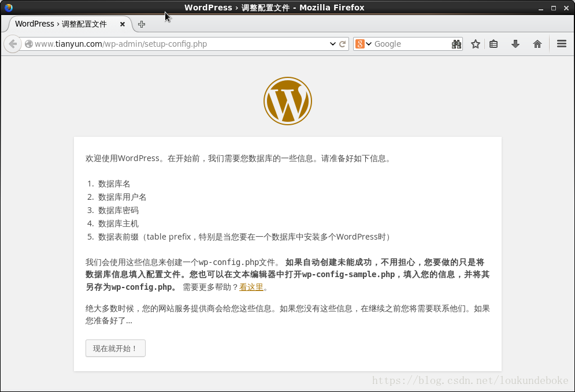Open the 看这里 help link
Screen dimensions: 575x392
pyautogui.click(x=251, y=288)
